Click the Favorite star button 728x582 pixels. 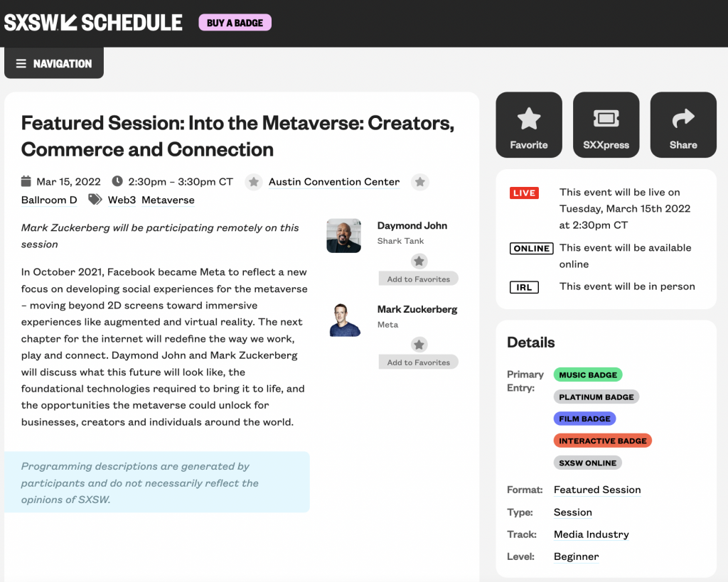pos(529,125)
